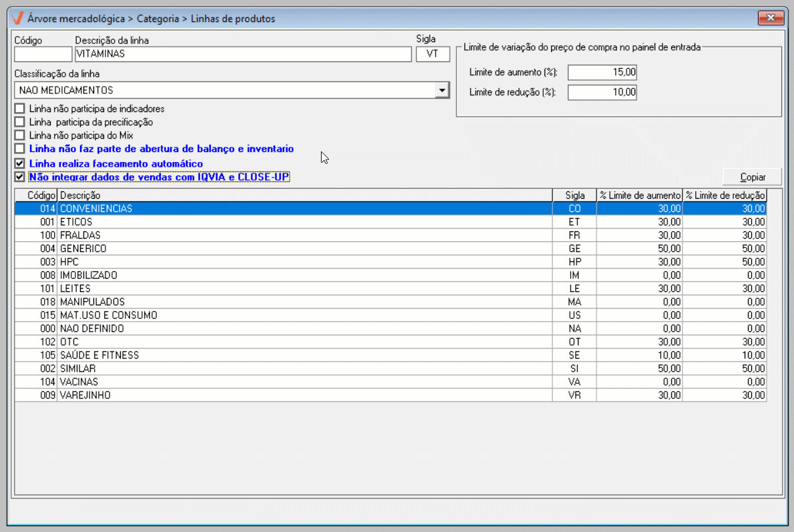Focus the Sigla field containing VT
This screenshot has height=532, width=794.
[433, 54]
